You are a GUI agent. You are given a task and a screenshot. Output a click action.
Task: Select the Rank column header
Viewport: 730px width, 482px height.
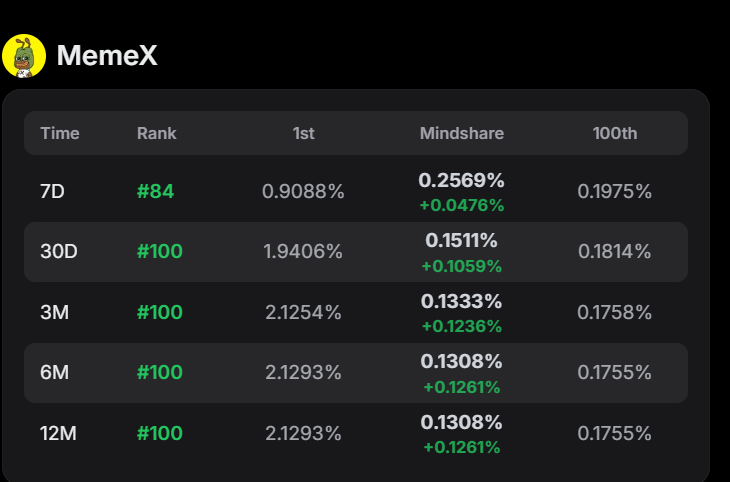[156, 133]
